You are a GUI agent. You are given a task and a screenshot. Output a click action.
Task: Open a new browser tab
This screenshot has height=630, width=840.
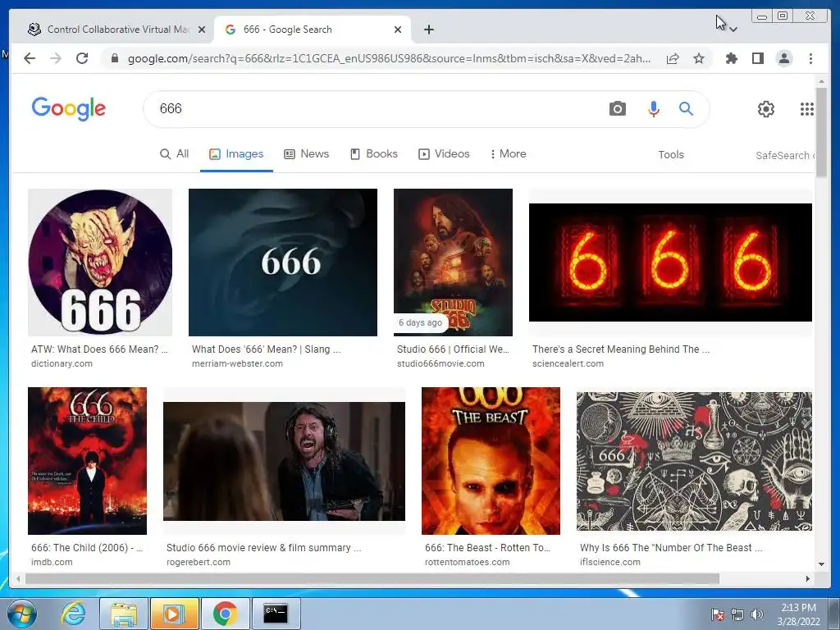[x=428, y=30]
